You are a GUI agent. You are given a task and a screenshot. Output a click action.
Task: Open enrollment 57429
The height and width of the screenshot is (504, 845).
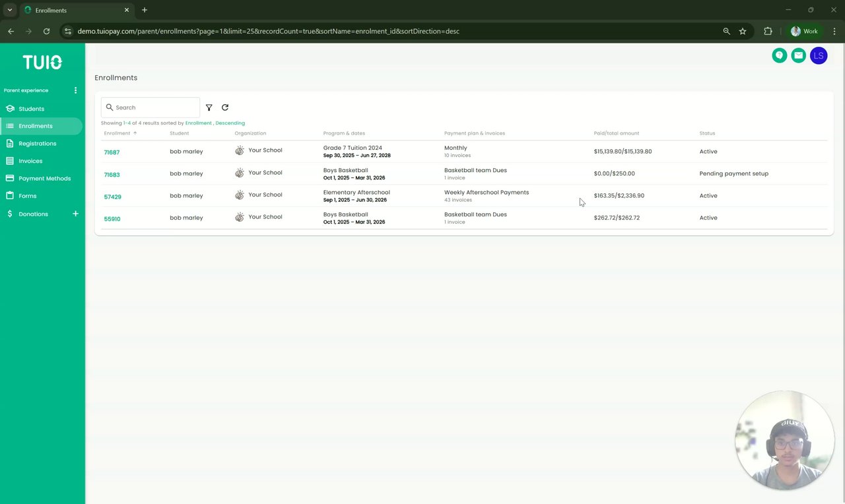pos(112,197)
